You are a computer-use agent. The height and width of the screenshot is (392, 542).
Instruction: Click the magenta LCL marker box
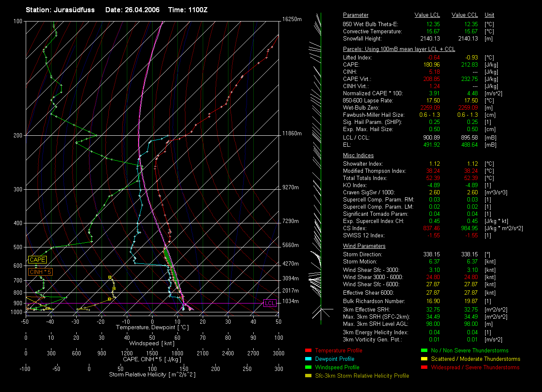[270, 303]
